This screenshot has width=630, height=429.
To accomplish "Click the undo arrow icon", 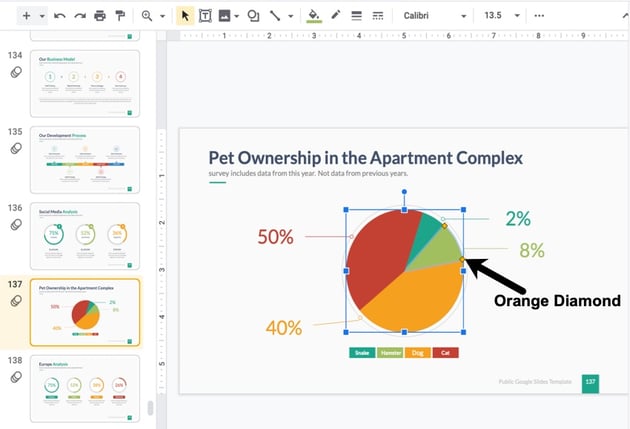I will click(60, 16).
